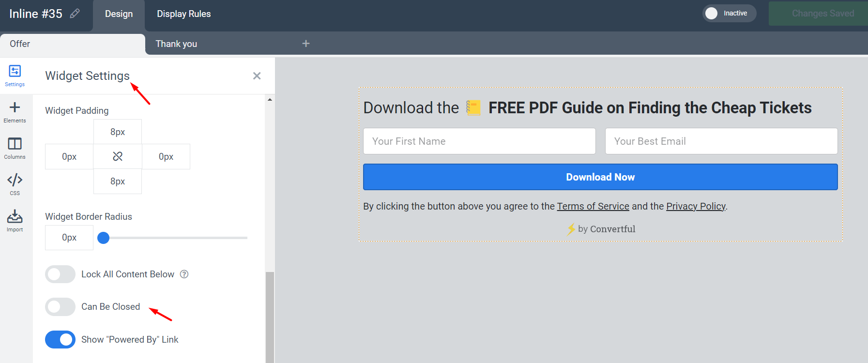Click the Inline #35 title
The width and height of the screenshot is (868, 363).
tap(36, 14)
